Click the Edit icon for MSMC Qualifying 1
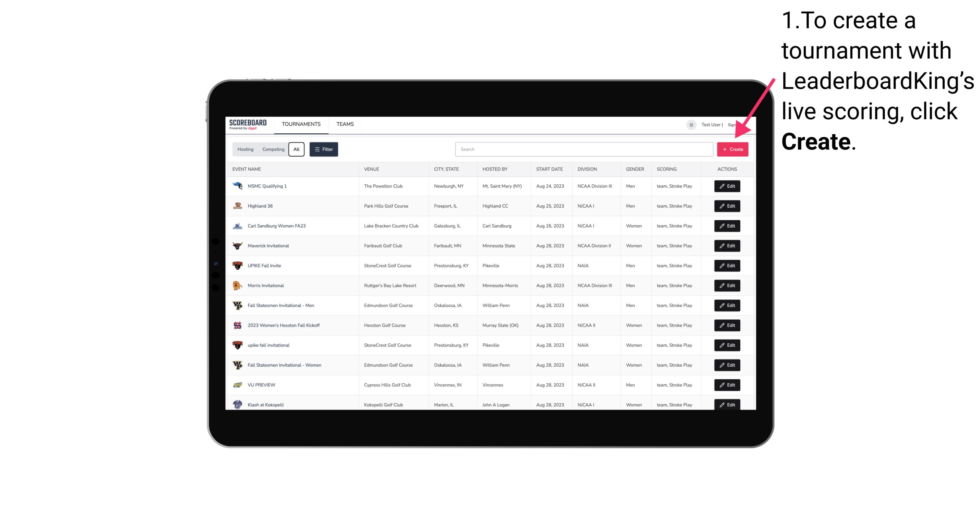Viewport: 980px width, 527px height. click(727, 186)
